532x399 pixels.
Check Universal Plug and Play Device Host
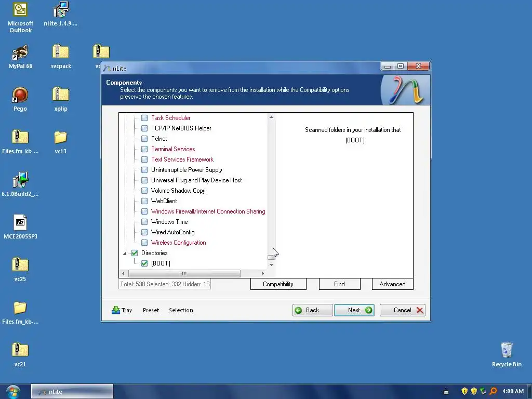coord(144,180)
